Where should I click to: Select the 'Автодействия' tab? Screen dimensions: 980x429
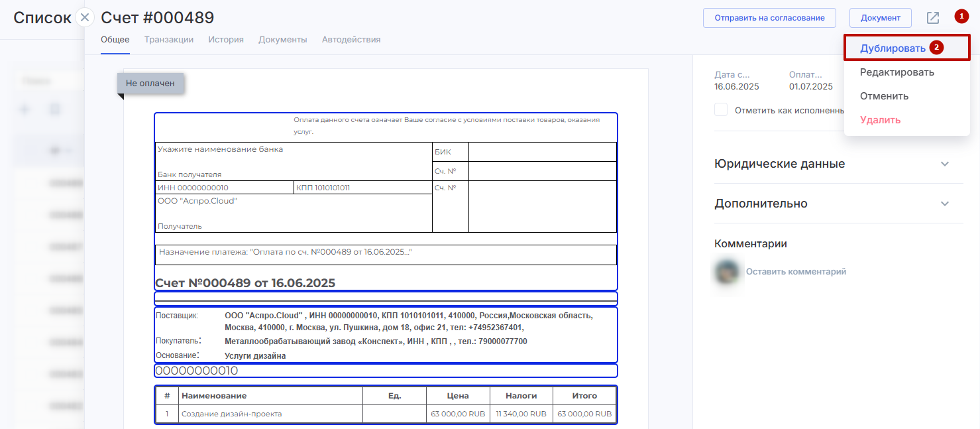(x=351, y=40)
